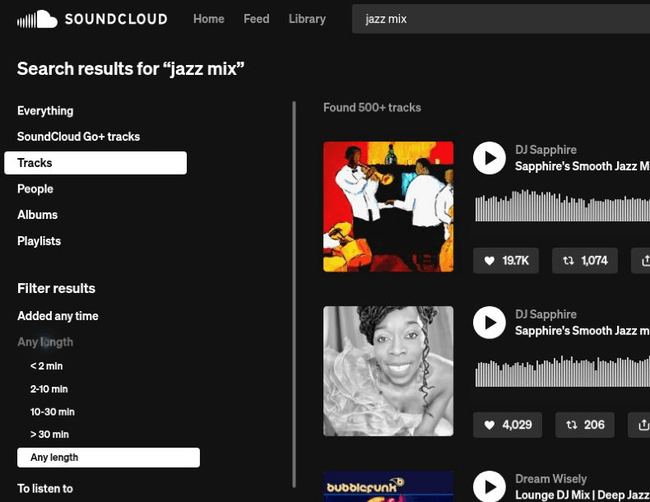Image resolution: width=650 pixels, height=502 pixels.
Task: Expand the Added any time filter
Action: click(x=58, y=316)
